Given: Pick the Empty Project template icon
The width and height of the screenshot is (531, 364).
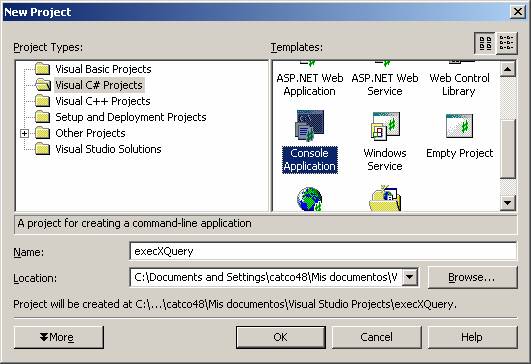Looking at the screenshot, I should click(460, 126).
